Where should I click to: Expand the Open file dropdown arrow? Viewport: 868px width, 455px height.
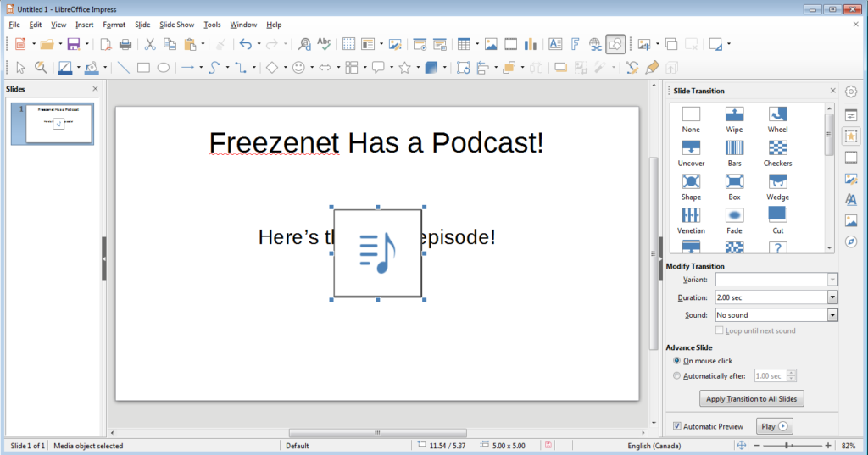(x=60, y=44)
